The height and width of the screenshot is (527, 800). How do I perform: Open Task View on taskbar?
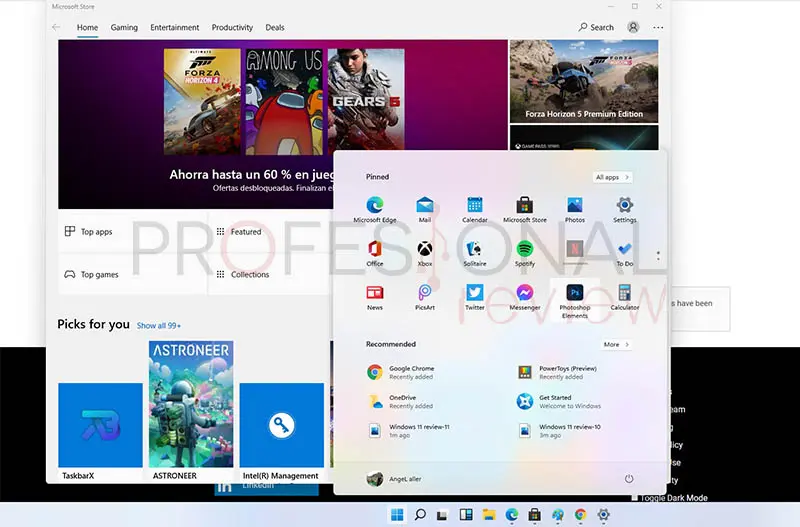[x=442, y=515]
